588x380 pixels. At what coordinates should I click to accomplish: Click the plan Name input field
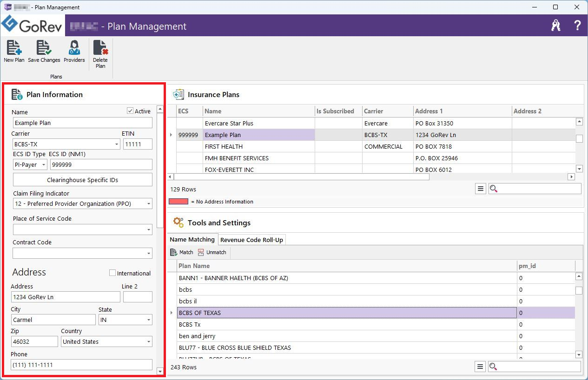(83, 123)
